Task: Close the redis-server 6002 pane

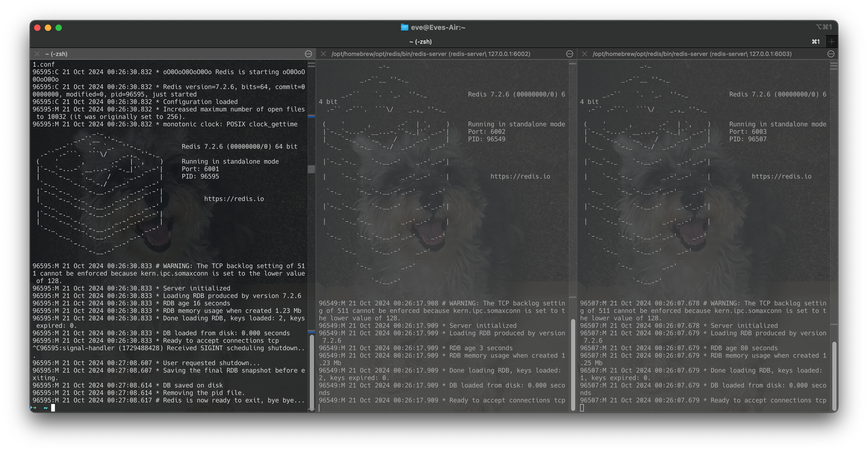Action: [x=323, y=54]
